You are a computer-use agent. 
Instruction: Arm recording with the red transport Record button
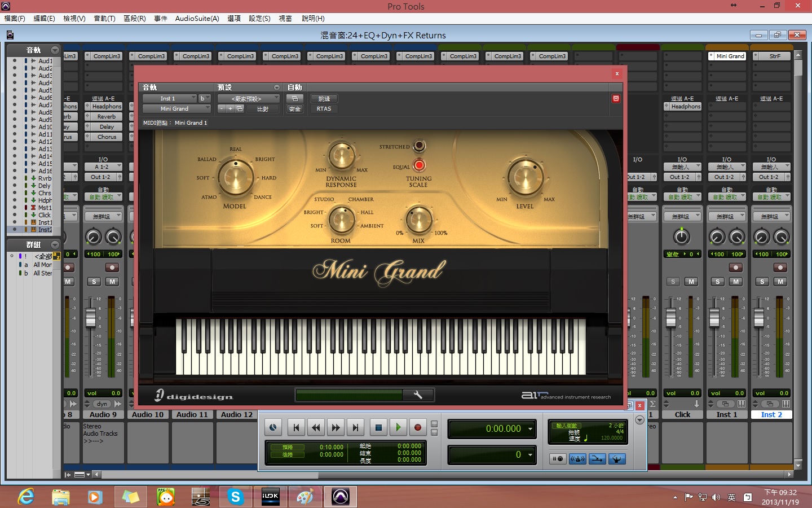pos(418,428)
